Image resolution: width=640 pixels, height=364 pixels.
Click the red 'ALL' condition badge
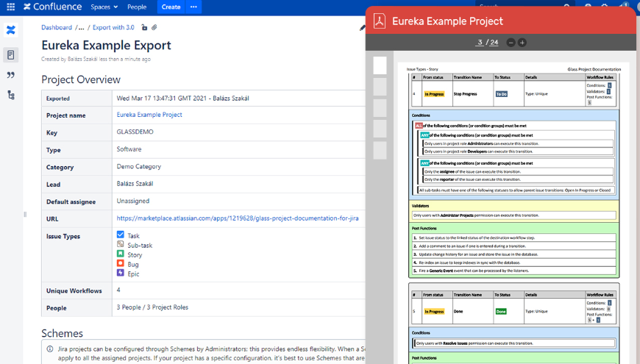419,126
